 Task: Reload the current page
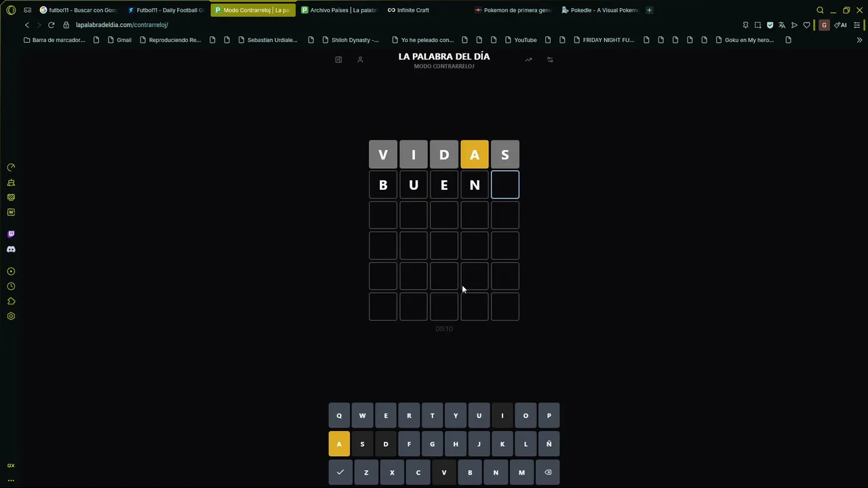pos(51,25)
